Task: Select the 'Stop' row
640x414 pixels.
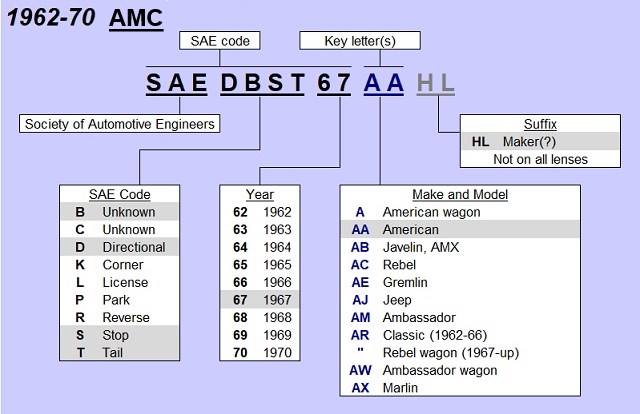Action: [x=119, y=335]
